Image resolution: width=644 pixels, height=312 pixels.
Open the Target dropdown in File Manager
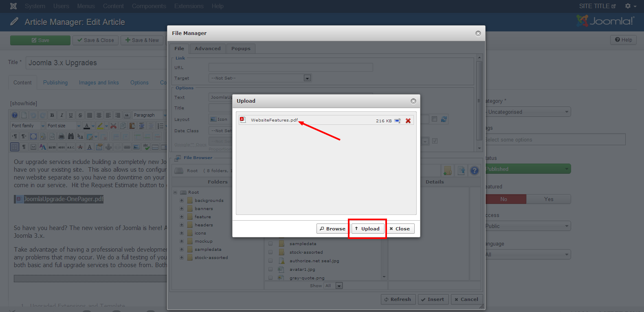click(260, 78)
